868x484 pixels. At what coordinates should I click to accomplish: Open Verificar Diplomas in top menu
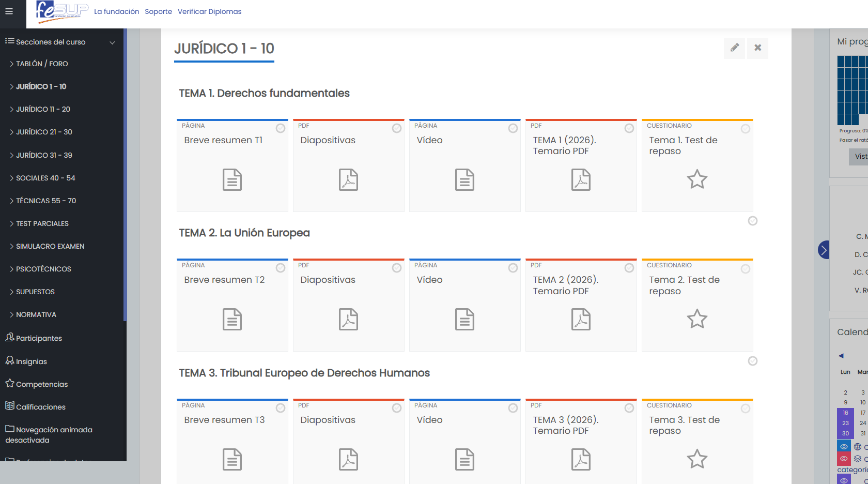click(x=209, y=11)
